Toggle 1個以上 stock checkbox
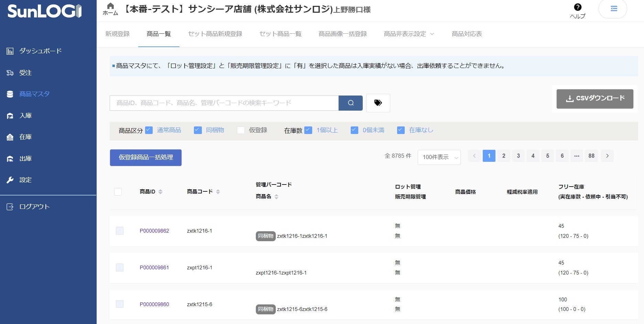Image resolution: width=644 pixels, height=324 pixels. tap(308, 130)
